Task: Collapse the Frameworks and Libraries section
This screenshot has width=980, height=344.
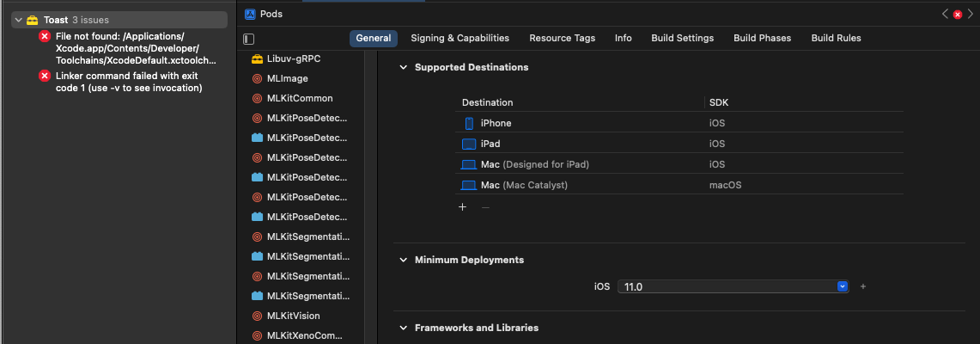Action: pyautogui.click(x=403, y=328)
